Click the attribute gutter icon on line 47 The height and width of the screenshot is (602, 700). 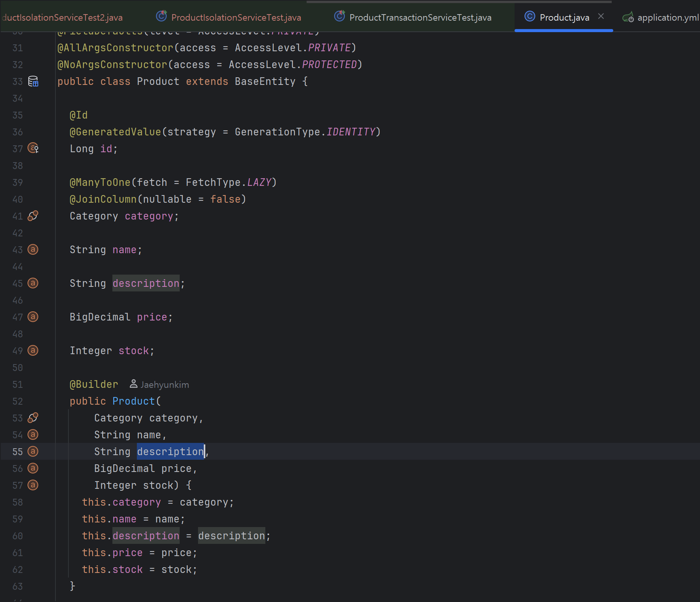[x=33, y=317]
